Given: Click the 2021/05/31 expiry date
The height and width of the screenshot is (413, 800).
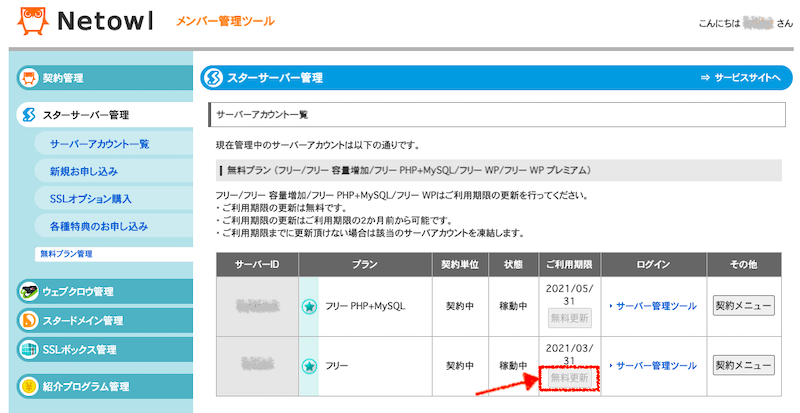Looking at the screenshot, I should [570, 295].
